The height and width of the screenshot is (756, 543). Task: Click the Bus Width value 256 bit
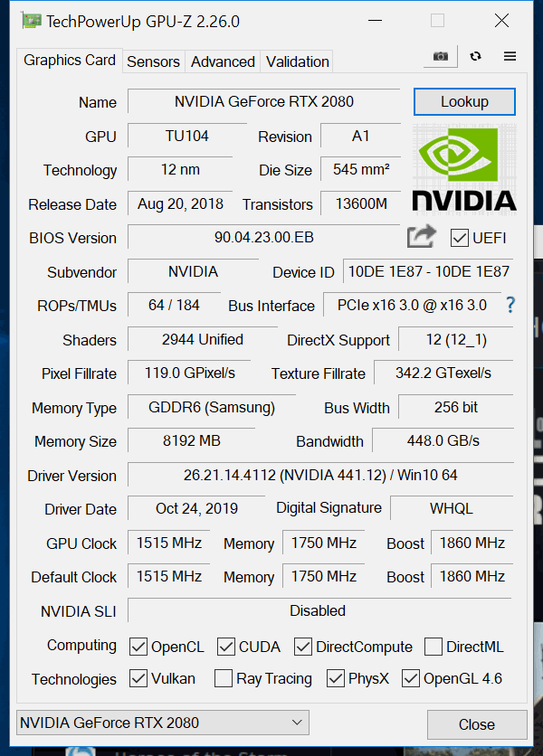[456, 407]
